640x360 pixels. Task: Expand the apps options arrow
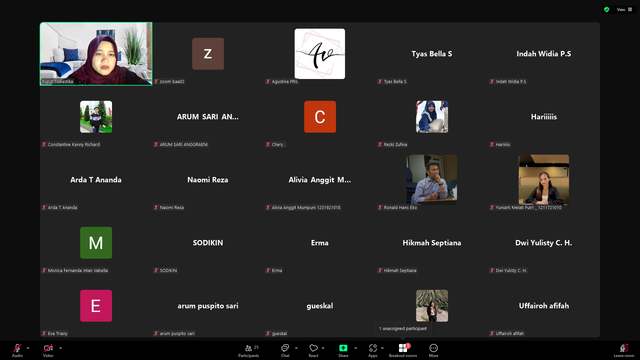click(382, 348)
